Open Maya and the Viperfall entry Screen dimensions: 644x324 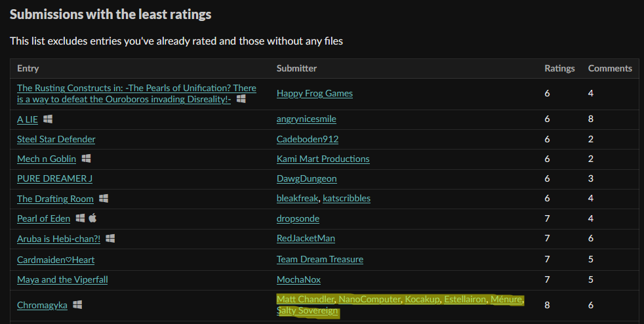62,279
